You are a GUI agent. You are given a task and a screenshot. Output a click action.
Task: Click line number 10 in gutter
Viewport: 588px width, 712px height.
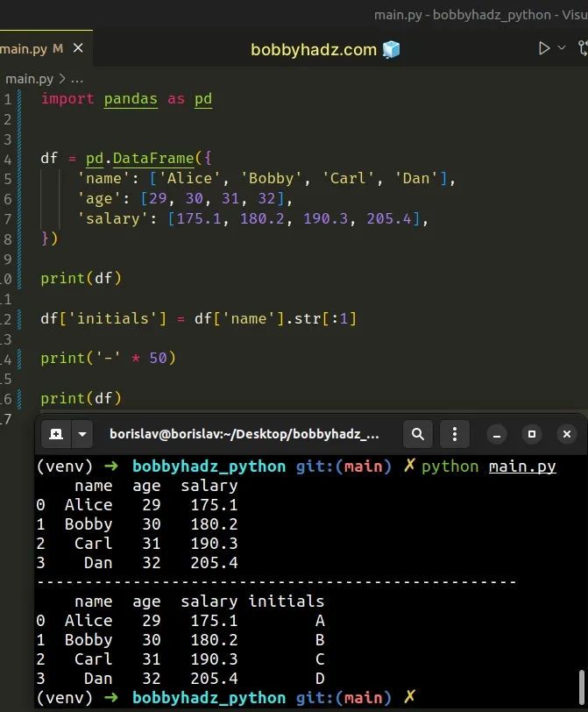7,279
